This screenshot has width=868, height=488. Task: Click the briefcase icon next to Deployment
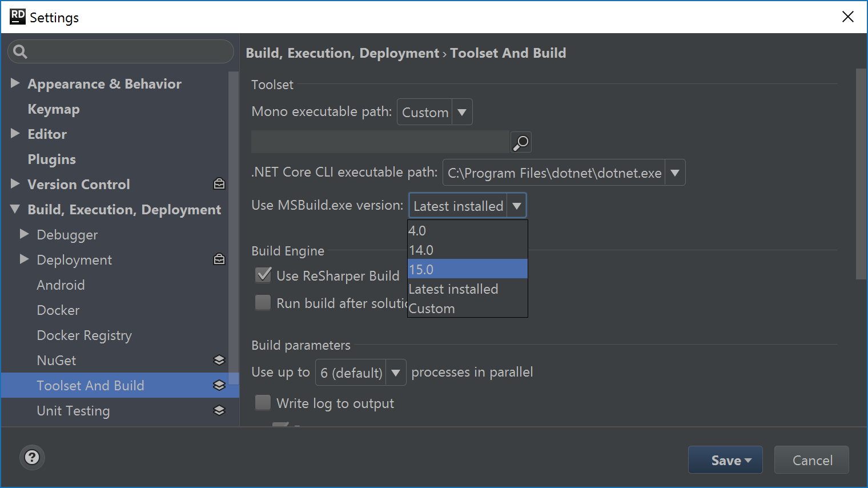tap(219, 259)
